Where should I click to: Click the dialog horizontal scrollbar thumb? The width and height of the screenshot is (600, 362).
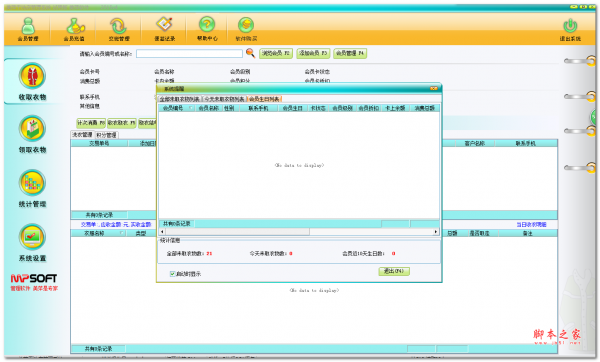click(x=237, y=232)
